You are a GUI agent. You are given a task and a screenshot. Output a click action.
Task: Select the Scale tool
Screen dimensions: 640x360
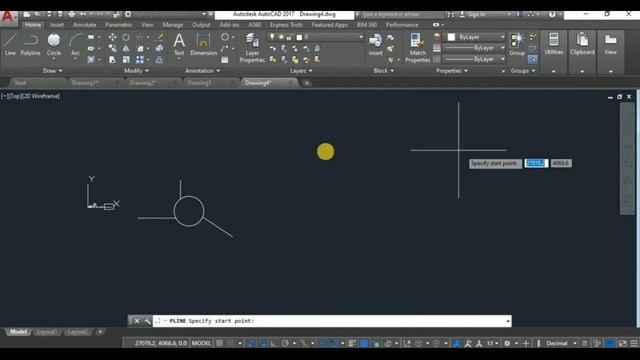coord(126,60)
